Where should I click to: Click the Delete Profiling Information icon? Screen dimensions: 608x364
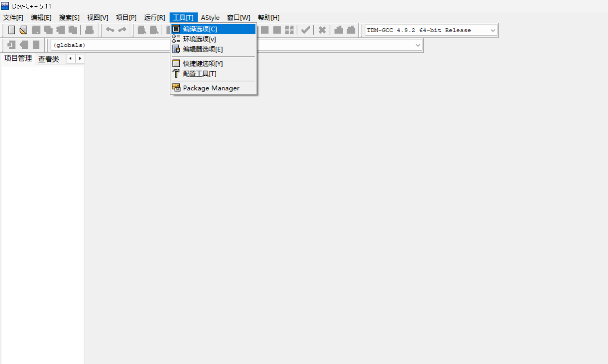351,30
